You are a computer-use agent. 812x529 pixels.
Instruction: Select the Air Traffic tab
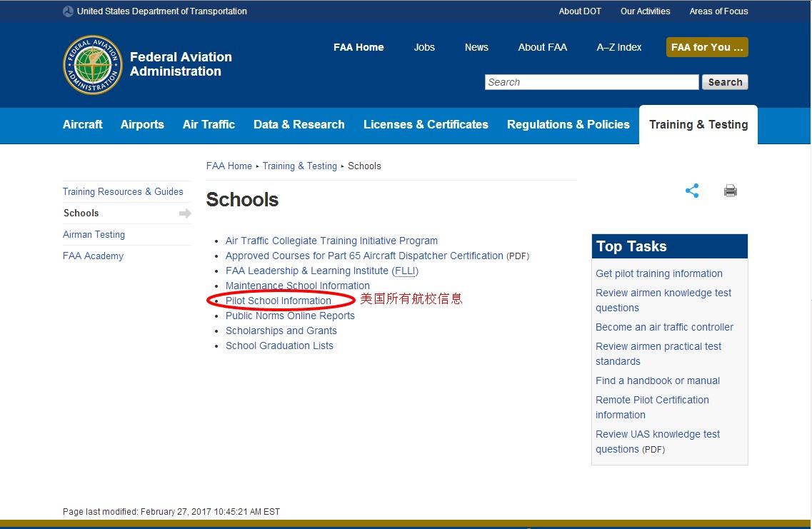point(209,124)
